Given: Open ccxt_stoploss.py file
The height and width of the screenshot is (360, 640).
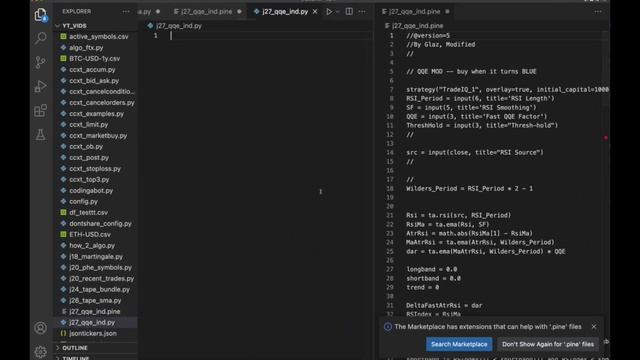Looking at the screenshot, I should click(x=95, y=169).
